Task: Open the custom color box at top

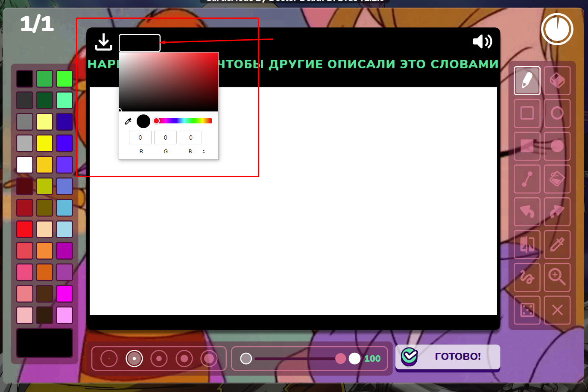Action: tap(140, 43)
